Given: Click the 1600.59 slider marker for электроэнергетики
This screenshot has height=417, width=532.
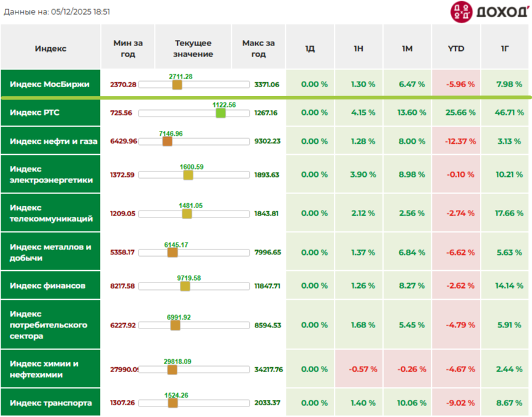Looking at the screenshot, I should (188, 175).
